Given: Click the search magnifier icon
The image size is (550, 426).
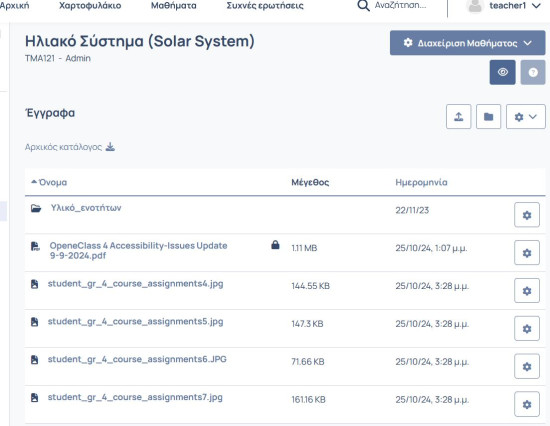Looking at the screenshot, I should point(363,6).
